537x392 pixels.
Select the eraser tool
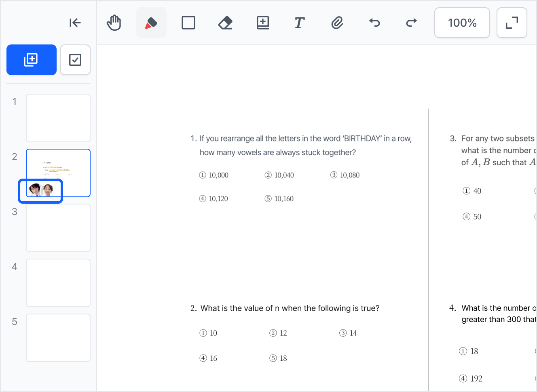point(225,23)
